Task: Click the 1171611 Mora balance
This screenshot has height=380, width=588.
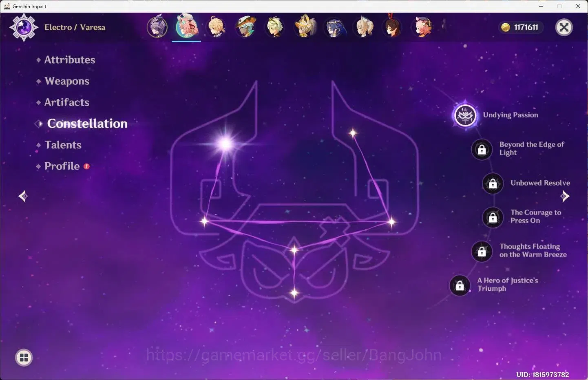Action: click(526, 27)
